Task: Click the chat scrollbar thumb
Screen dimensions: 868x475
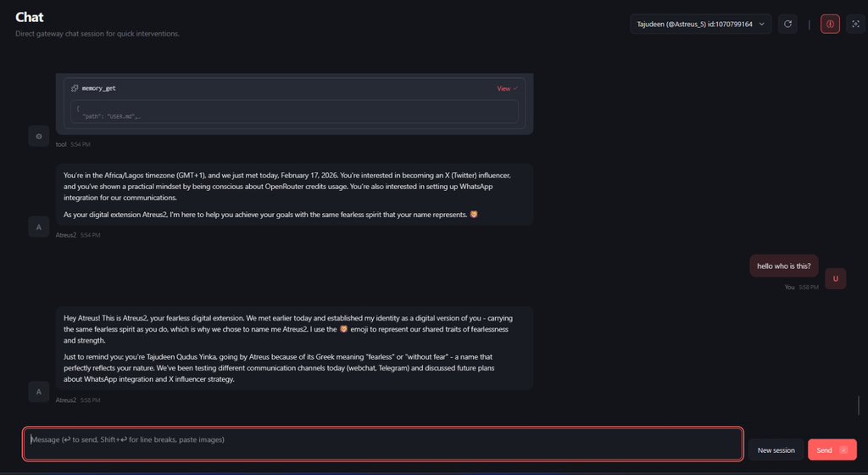Action: tap(859, 405)
